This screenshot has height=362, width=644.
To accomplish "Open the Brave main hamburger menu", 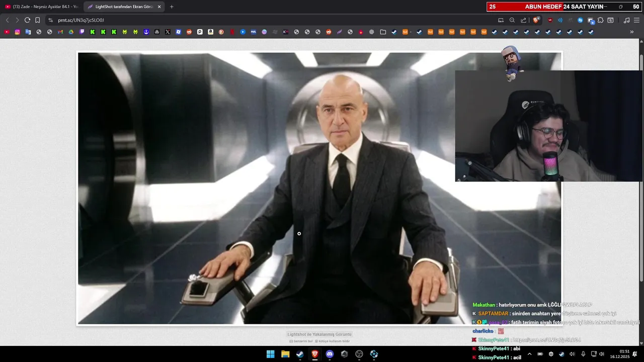I will coord(636,20).
